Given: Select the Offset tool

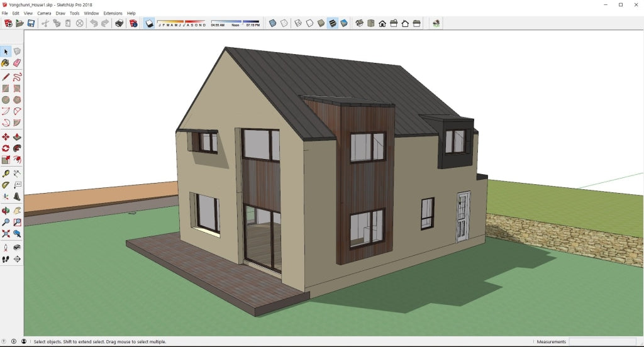Looking at the screenshot, I should point(17,160).
